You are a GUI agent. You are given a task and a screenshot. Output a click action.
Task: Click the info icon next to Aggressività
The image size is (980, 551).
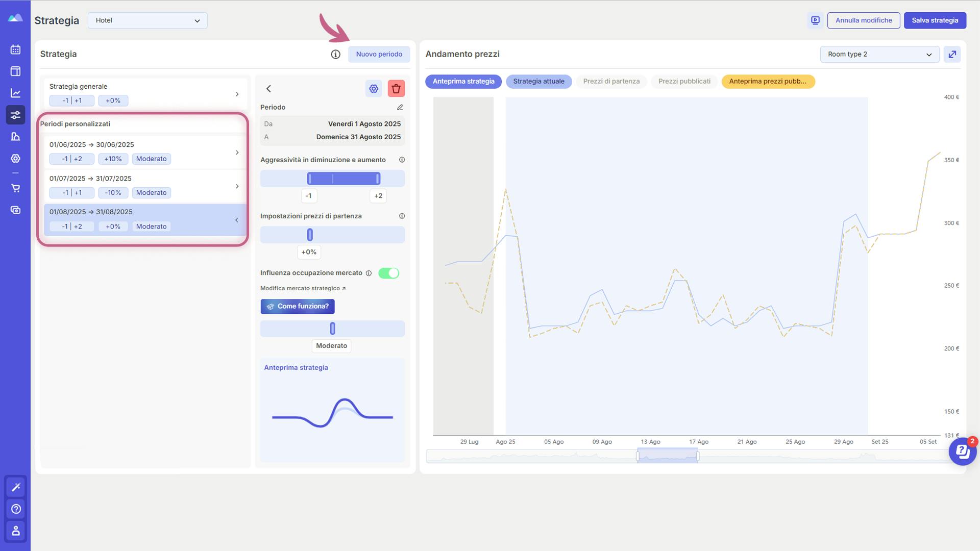(x=401, y=160)
